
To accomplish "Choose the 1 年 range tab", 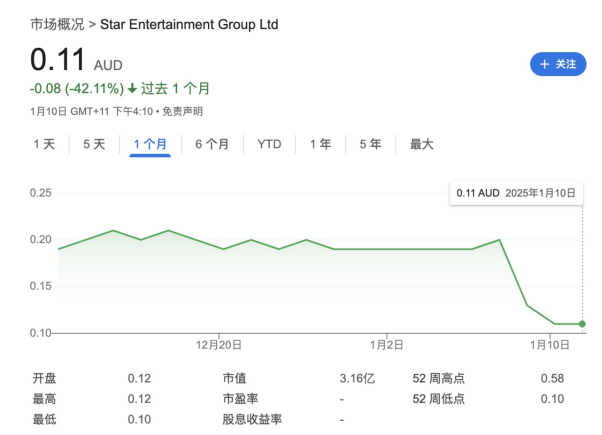I will point(320,144).
